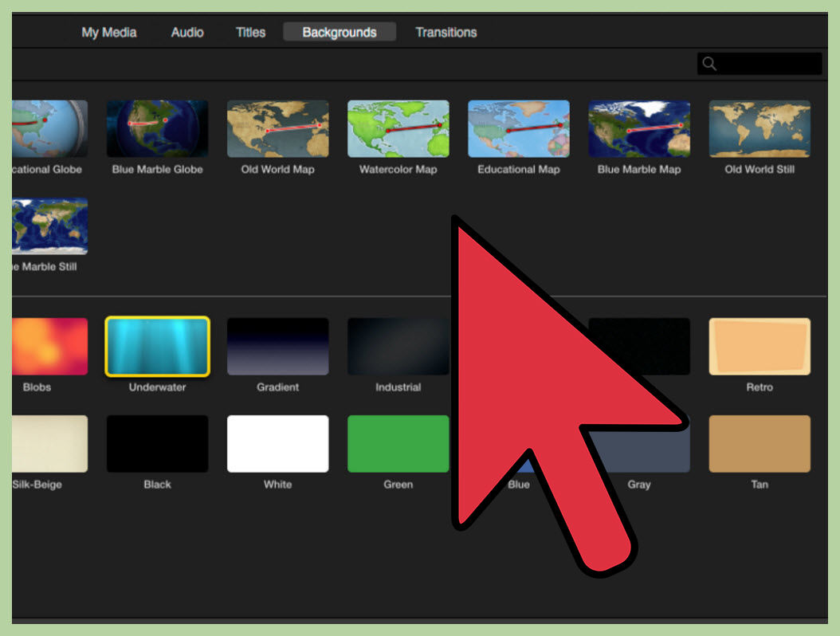Select the Industrial background thumbnail
Image resolution: width=840 pixels, height=636 pixels.
pos(398,346)
